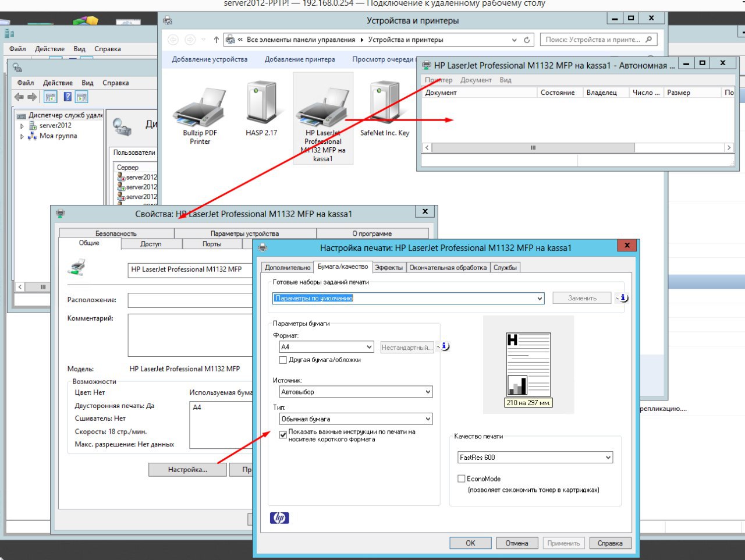Open the Безопасность tab in printer properties
The image size is (745, 560).
(116, 233)
